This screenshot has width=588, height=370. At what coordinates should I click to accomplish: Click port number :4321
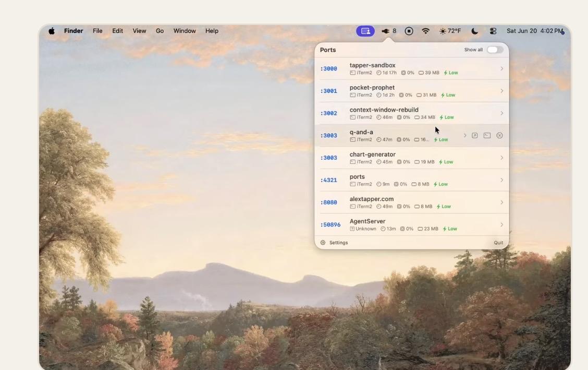coord(328,180)
